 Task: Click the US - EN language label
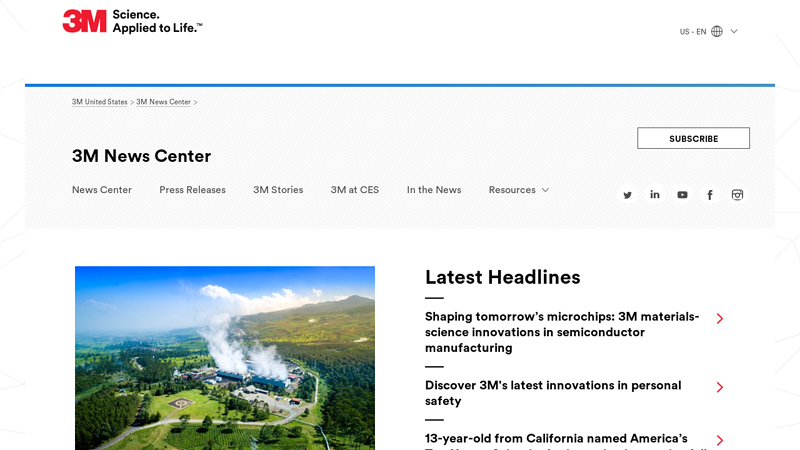click(693, 32)
